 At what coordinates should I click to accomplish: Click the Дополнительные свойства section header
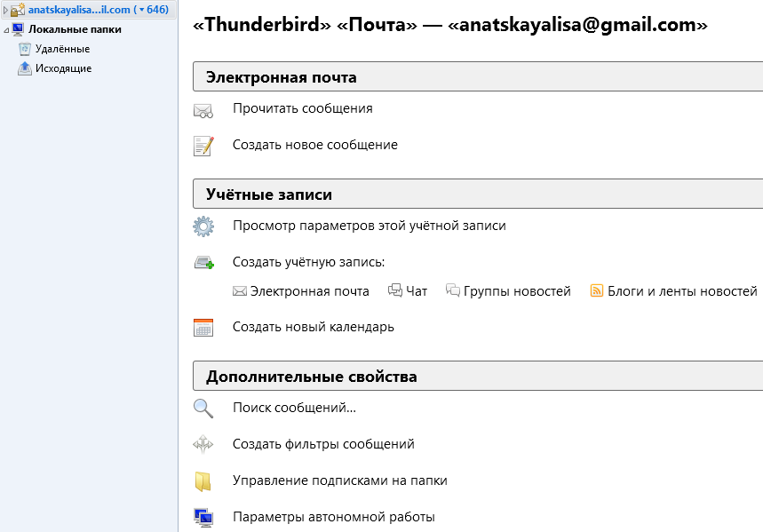pyautogui.click(x=478, y=376)
